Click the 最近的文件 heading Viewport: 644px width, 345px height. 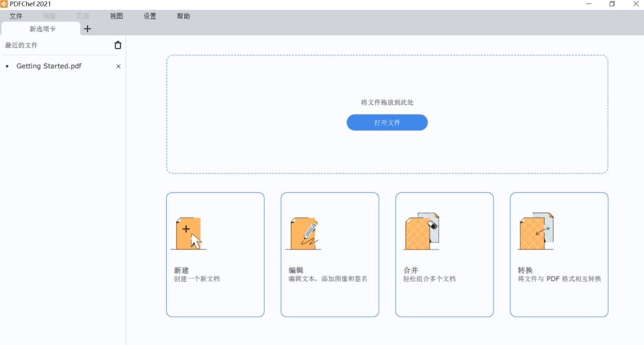(x=21, y=45)
